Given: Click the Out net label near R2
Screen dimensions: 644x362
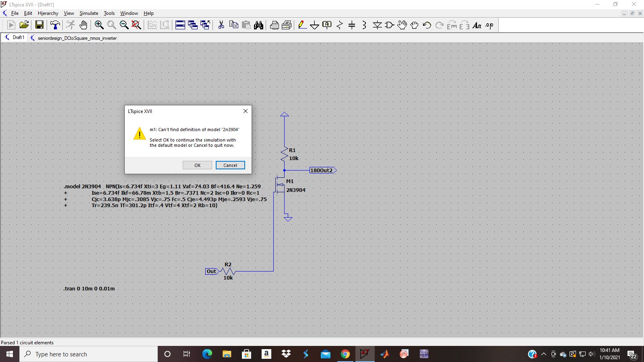Looking at the screenshot, I should tap(211, 271).
